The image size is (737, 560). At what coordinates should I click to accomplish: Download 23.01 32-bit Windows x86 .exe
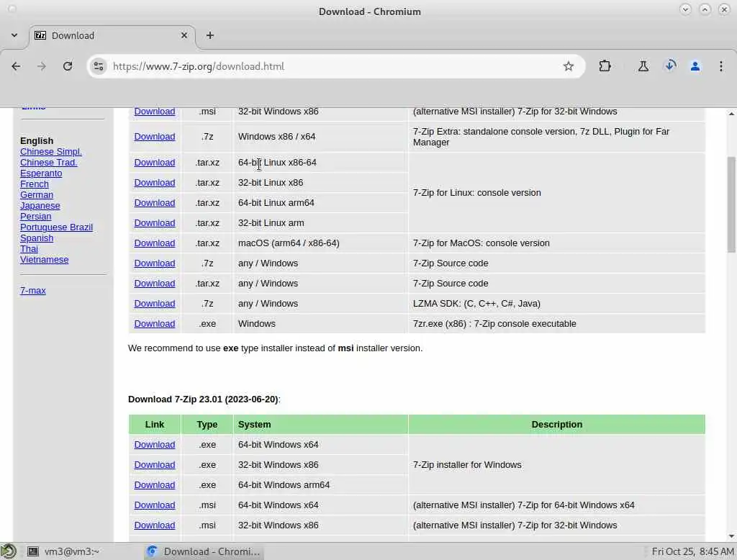point(155,464)
